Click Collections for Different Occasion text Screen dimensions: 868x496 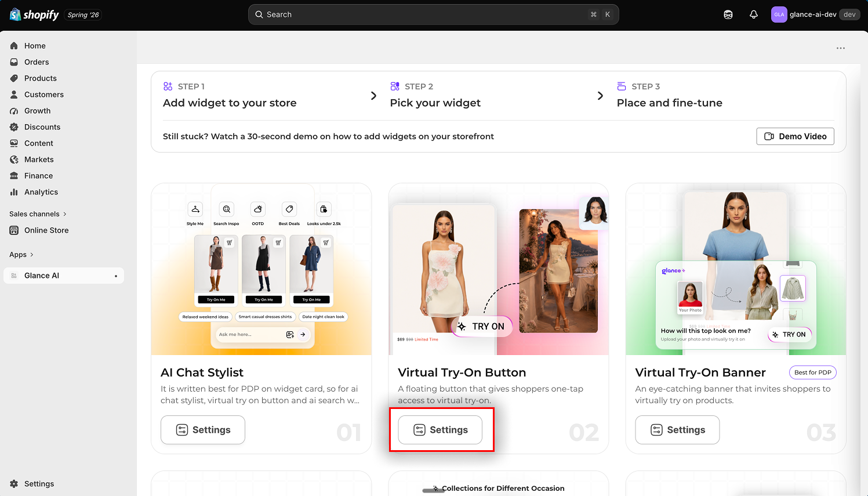coord(503,488)
